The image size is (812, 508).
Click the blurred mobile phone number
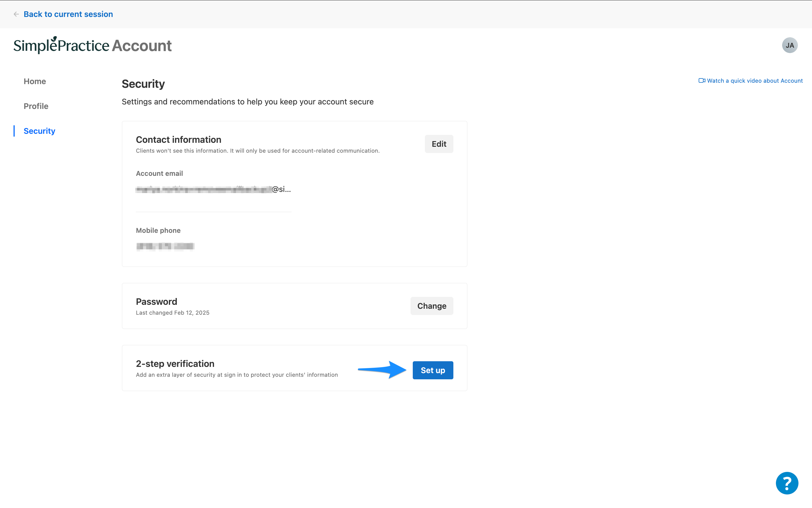coord(165,246)
